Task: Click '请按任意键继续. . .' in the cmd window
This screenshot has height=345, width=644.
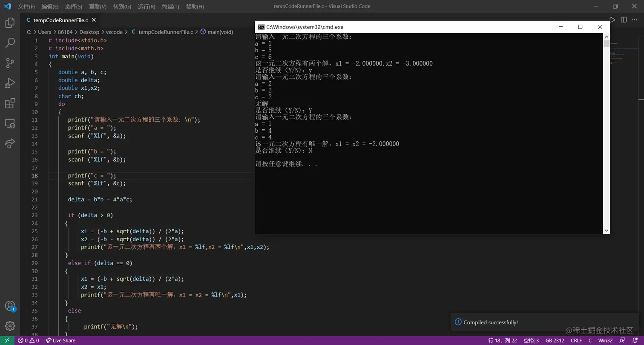Action: pos(286,164)
